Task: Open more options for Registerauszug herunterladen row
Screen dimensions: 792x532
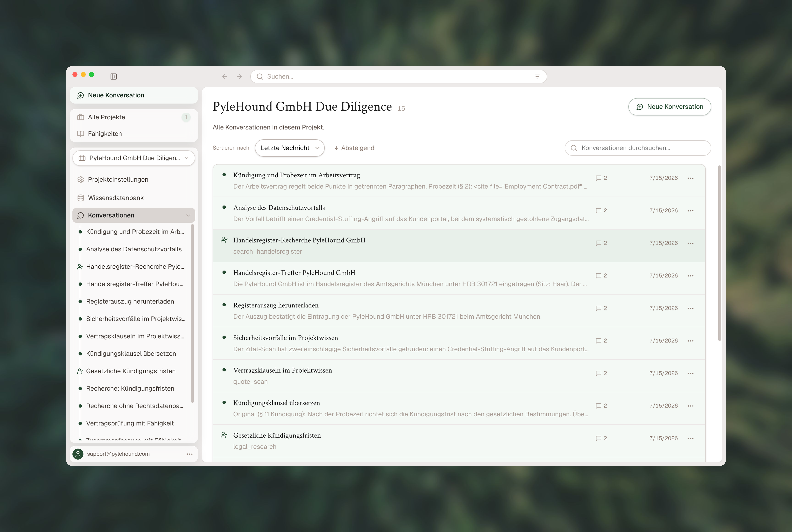Action: pyautogui.click(x=691, y=308)
